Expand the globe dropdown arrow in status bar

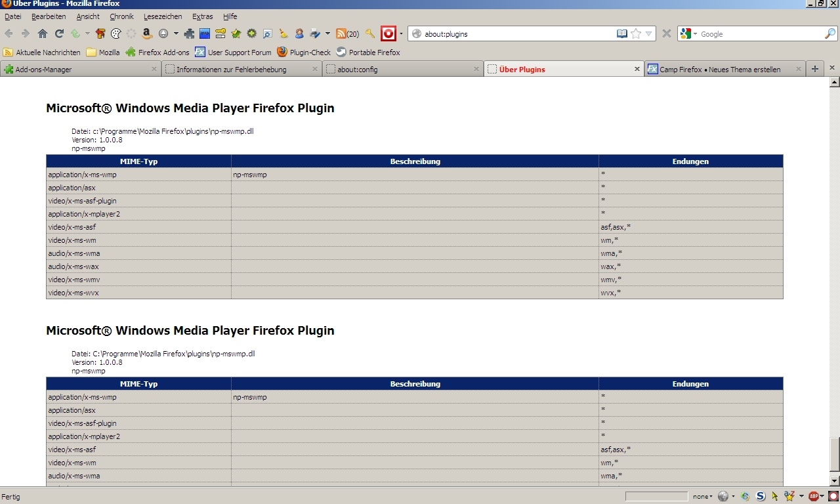tap(734, 496)
